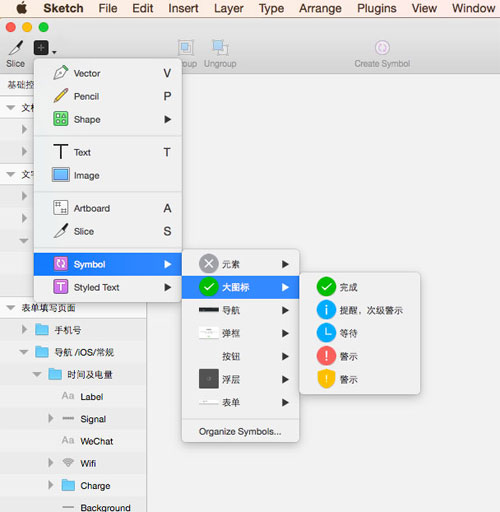Insert an Image from the menu

pos(108,175)
